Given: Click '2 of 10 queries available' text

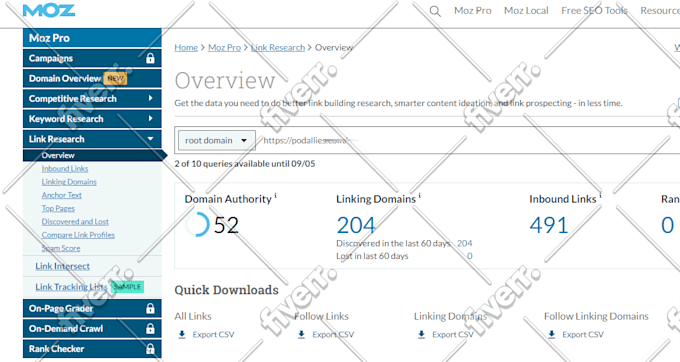Looking at the screenshot, I should pyautogui.click(x=245, y=163).
